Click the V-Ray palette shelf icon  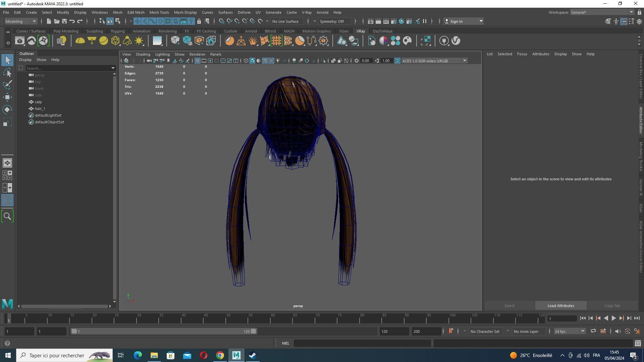coord(407,41)
